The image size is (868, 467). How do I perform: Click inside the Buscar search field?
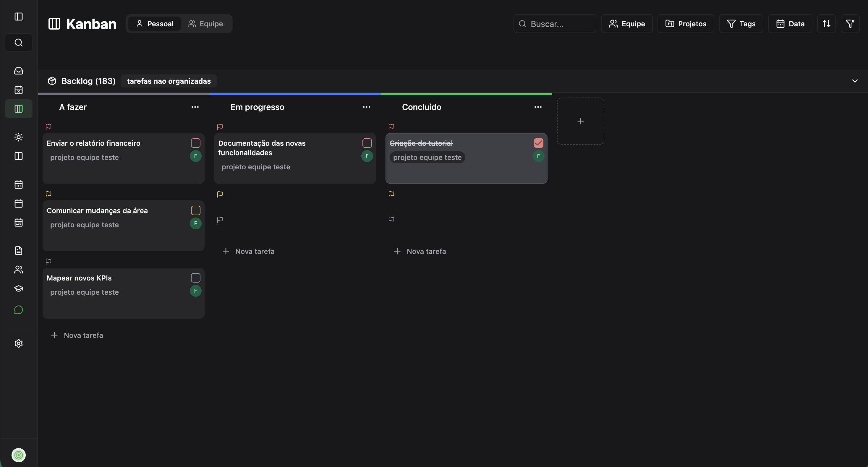click(555, 24)
